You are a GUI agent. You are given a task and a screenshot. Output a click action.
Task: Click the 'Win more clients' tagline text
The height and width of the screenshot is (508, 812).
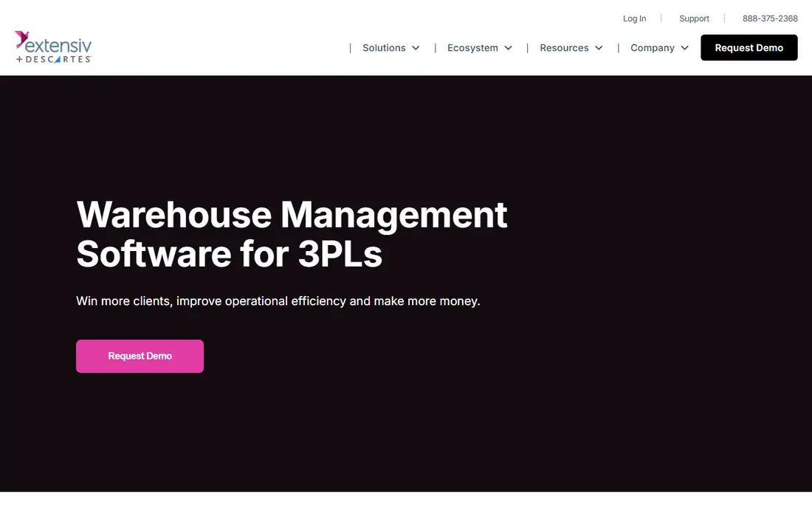point(278,301)
